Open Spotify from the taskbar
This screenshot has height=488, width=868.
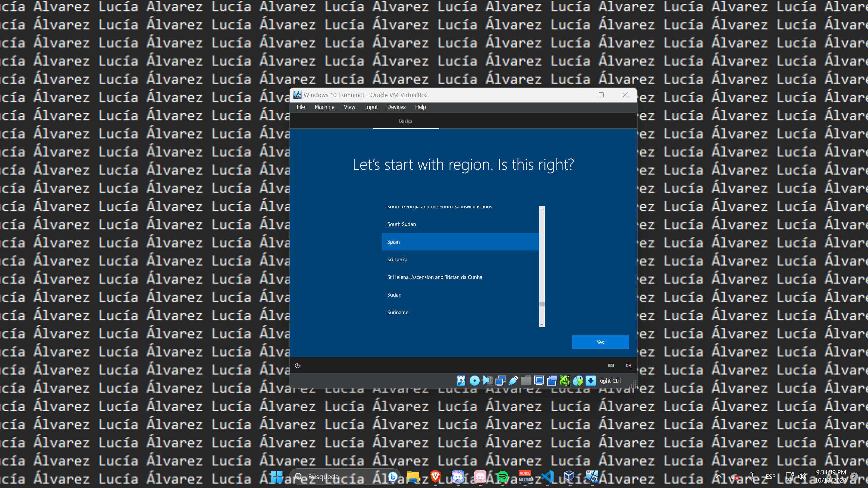coord(502,477)
